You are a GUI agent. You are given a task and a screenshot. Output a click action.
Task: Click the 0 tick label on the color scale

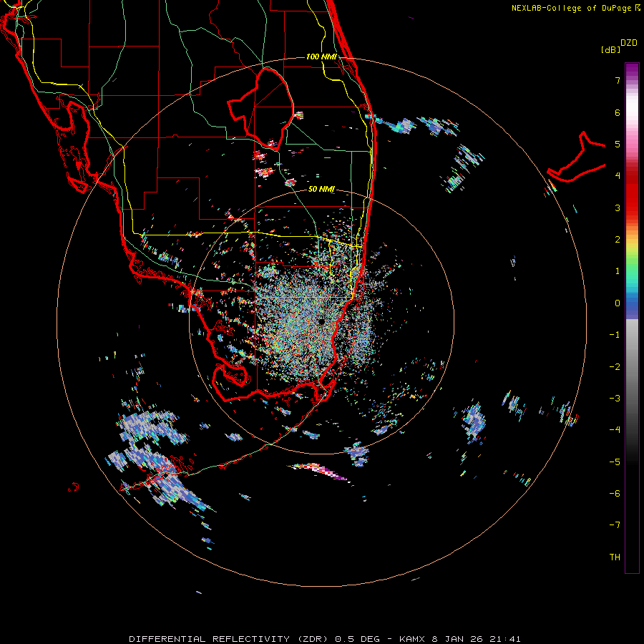618,303
